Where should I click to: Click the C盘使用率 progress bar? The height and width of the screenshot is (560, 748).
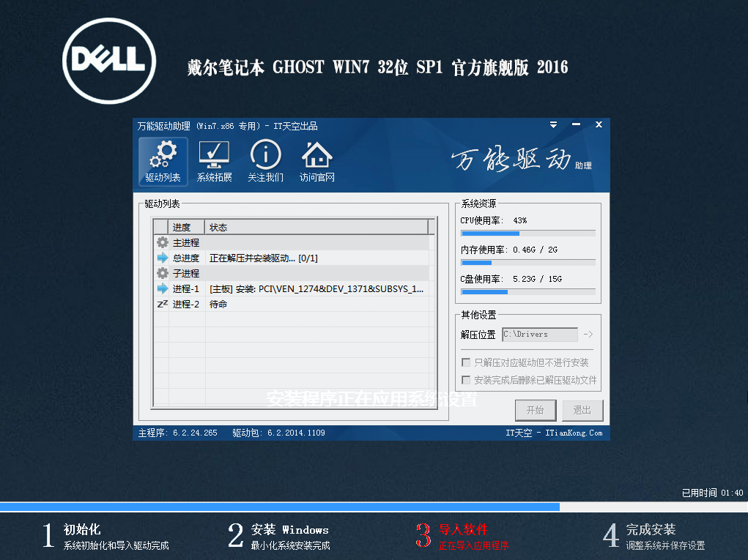528,291
